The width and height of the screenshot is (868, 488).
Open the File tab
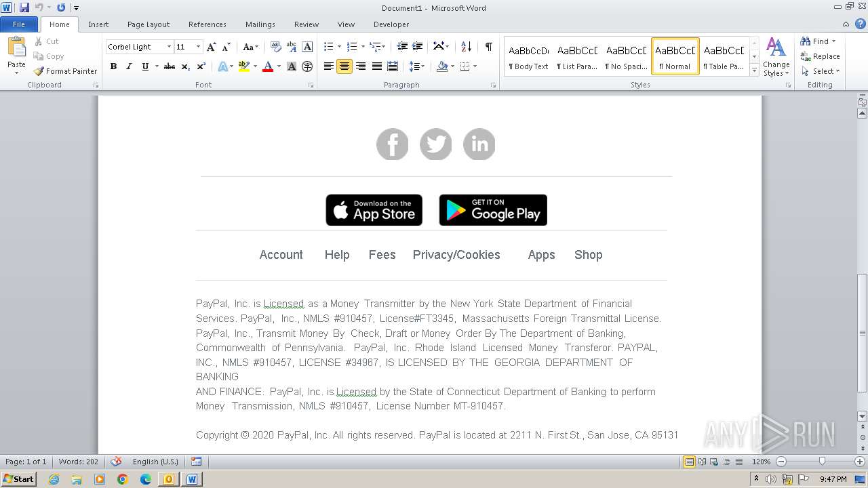coord(19,24)
